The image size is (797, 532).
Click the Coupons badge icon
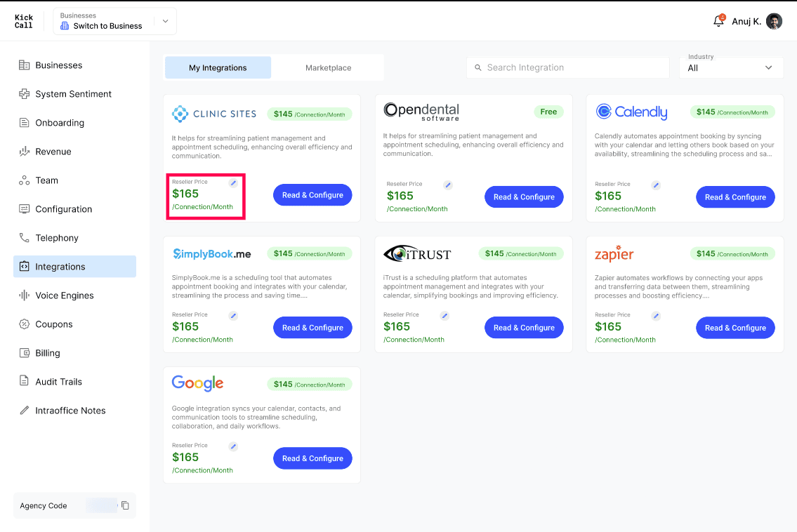pos(24,324)
